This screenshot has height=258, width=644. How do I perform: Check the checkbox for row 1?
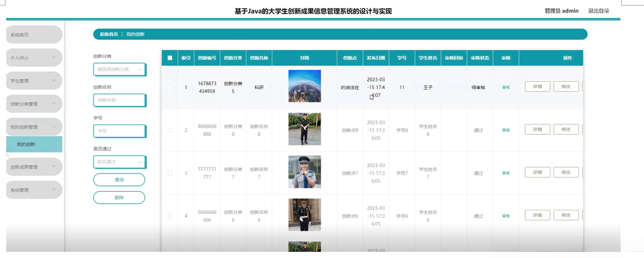[x=170, y=87]
